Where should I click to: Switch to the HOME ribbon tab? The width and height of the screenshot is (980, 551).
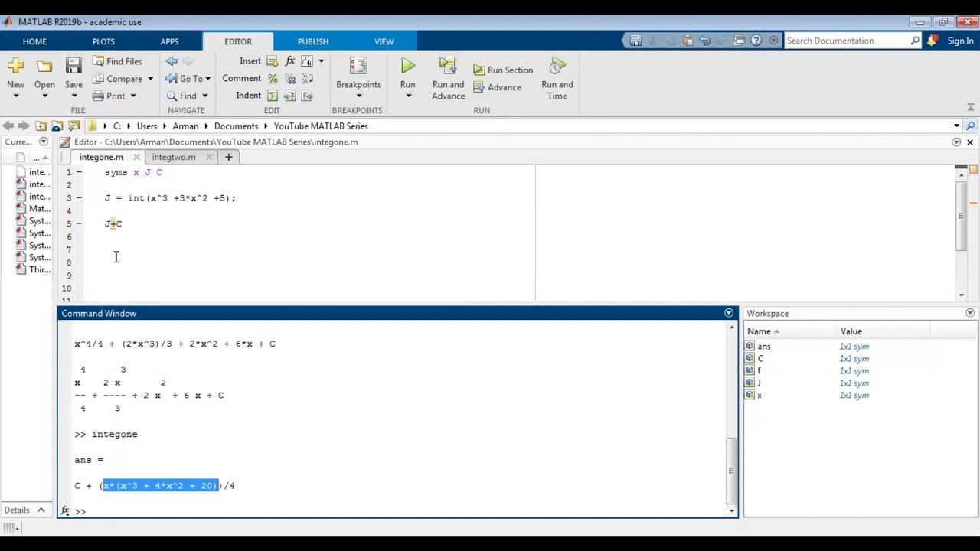tap(34, 41)
